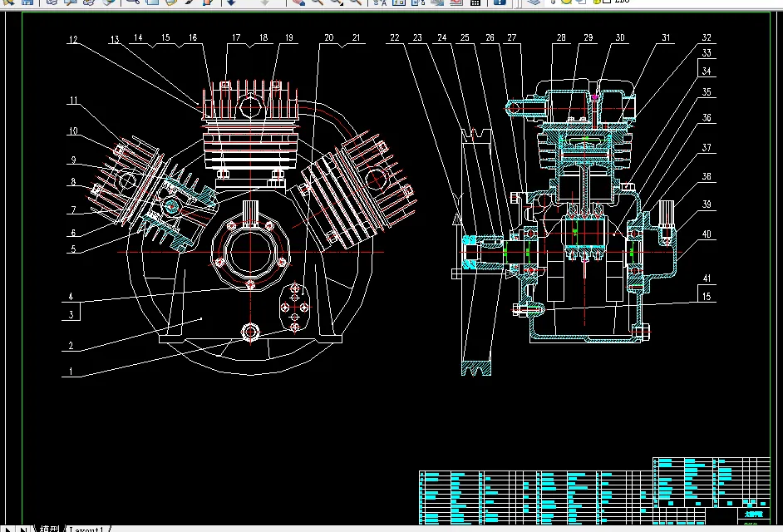Toggle the layer freeze sun icon

point(566,2)
